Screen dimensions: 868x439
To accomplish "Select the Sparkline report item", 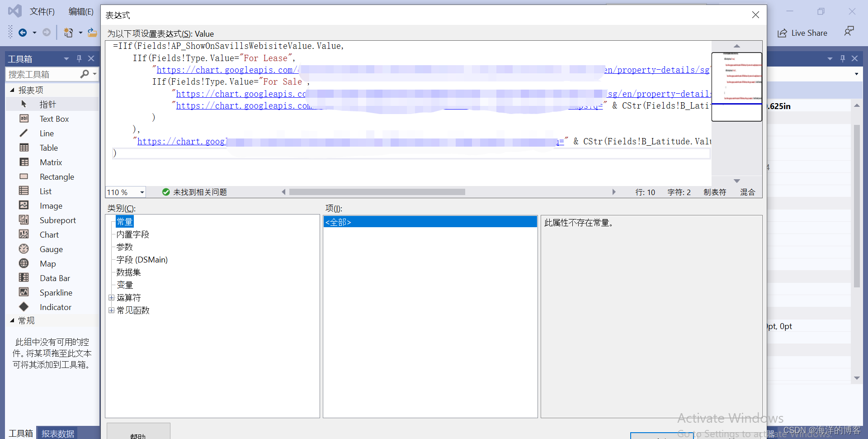I will coord(56,292).
